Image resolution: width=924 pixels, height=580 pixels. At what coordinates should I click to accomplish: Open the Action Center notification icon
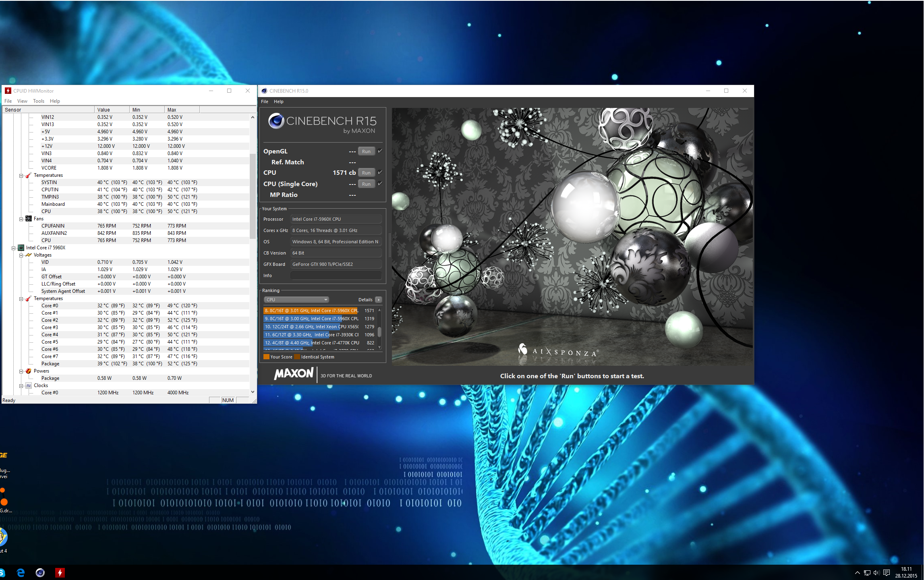pyautogui.click(x=887, y=573)
